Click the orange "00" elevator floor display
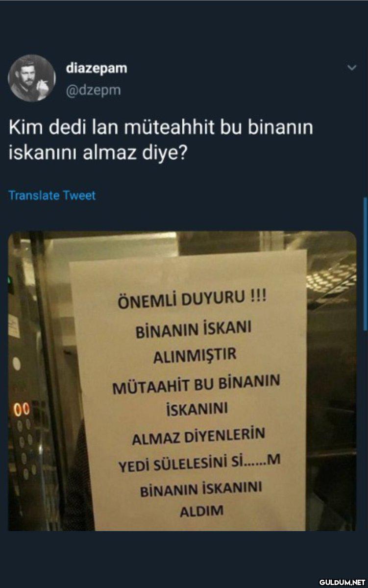368x588 pixels. [x=22, y=410]
